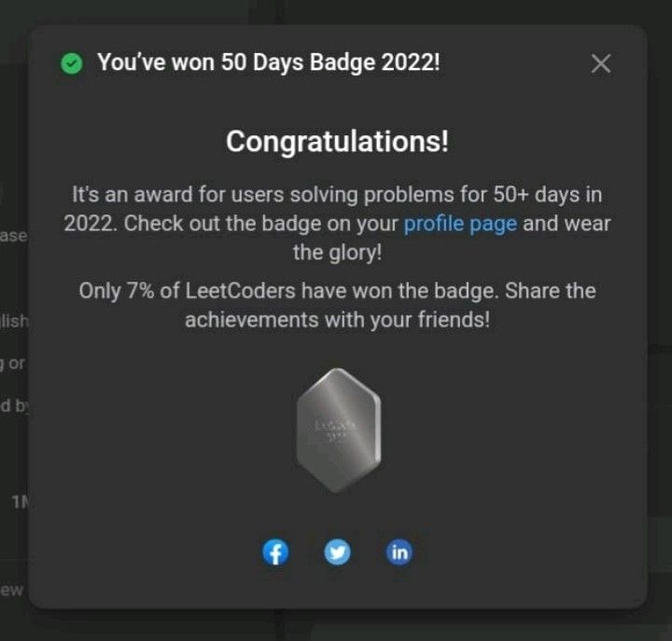Image resolution: width=672 pixels, height=641 pixels.
Task: Close the badge congratulations dialog
Action: [x=601, y=63]
